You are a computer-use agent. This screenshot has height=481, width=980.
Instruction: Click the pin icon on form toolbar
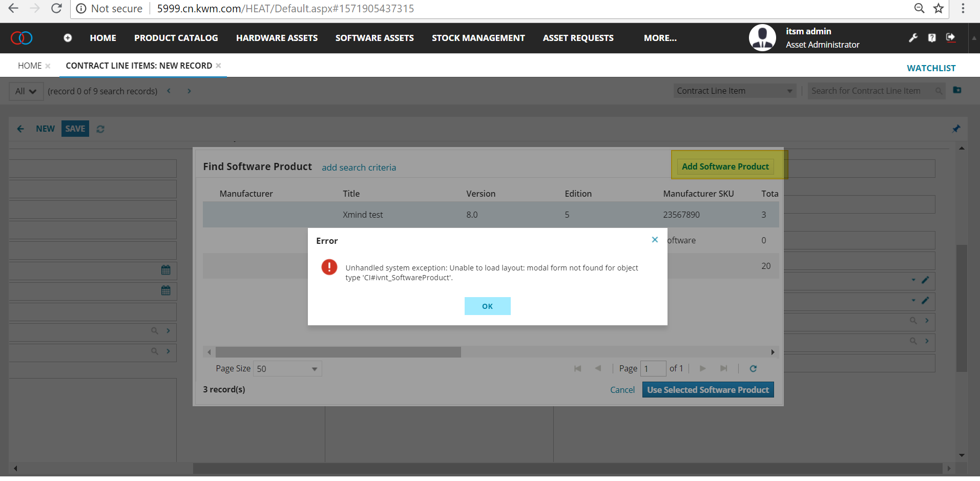tap(956, 129)
